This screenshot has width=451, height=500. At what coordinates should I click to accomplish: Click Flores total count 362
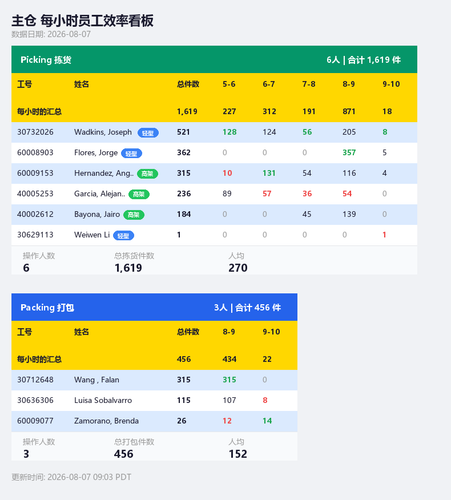184,153
